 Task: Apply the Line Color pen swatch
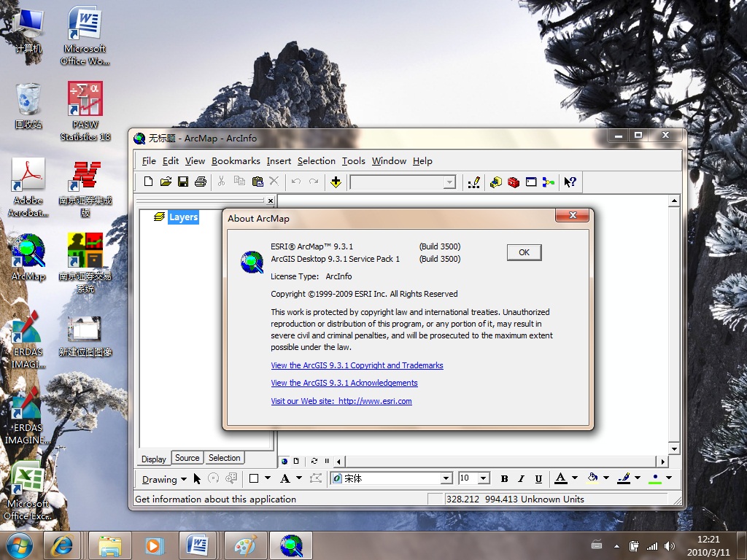click(x=624, y=478)
